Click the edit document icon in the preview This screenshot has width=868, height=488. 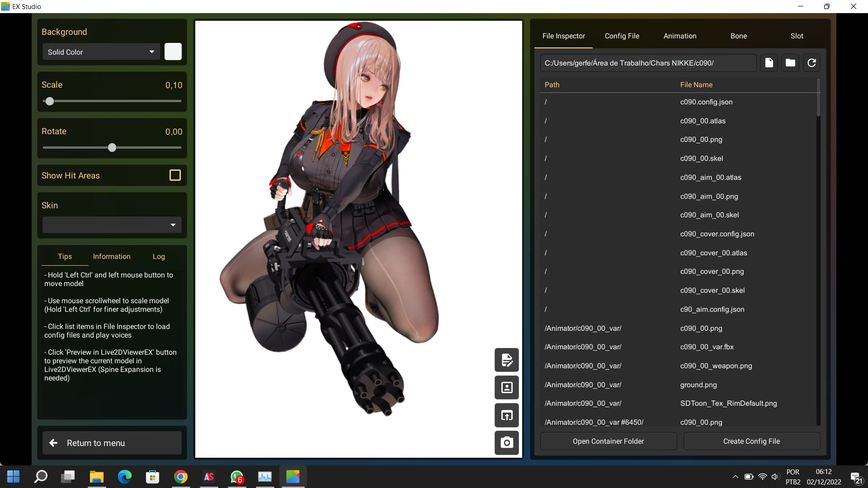click(x=507, y=360)
